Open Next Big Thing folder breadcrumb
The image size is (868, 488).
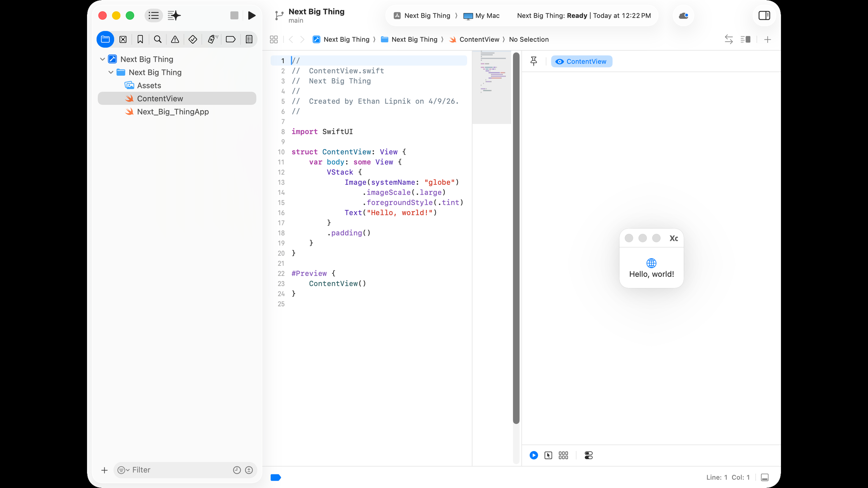tap(409, 39)
